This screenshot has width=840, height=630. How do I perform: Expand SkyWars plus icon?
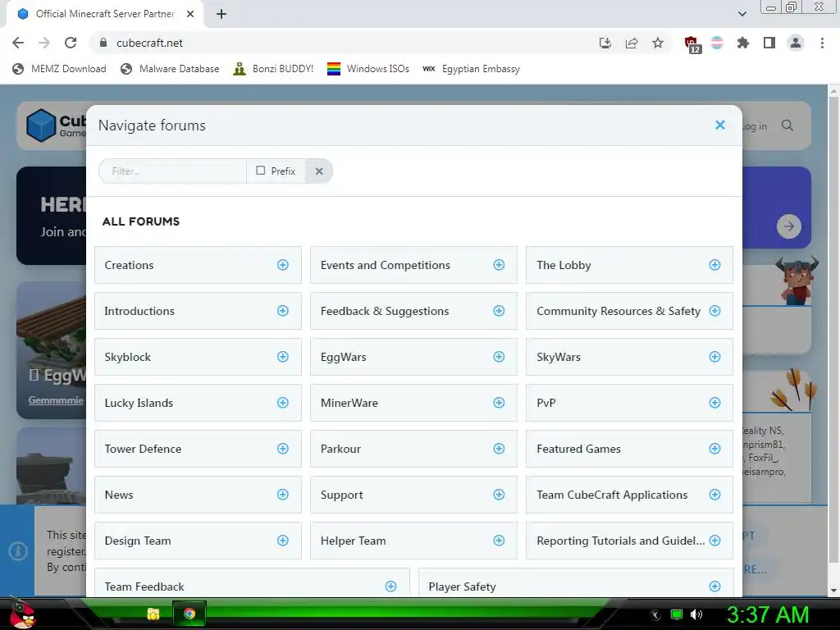coord(714,357)
